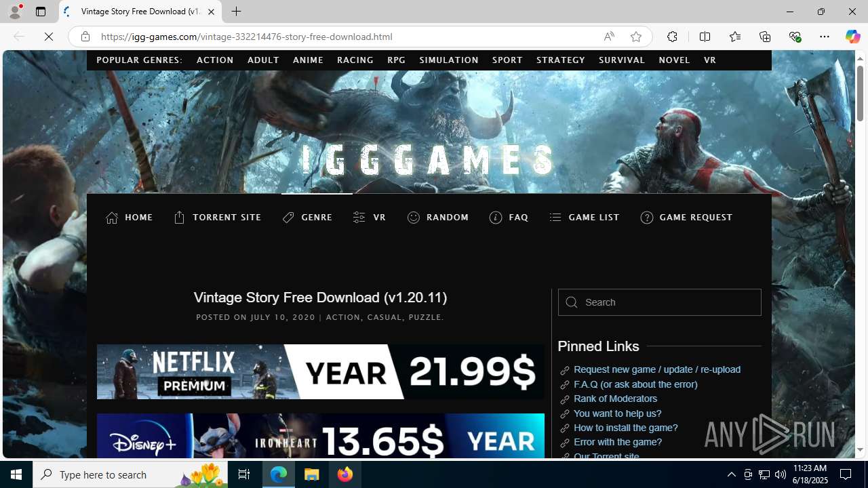This screenshot has width=868, height=488.
Task: Click the Random smiley icon
Action: point(414,218)
